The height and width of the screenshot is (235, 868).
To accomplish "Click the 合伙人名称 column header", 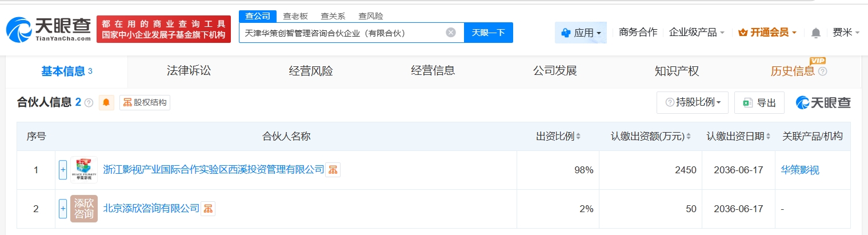I will [286, 137].
